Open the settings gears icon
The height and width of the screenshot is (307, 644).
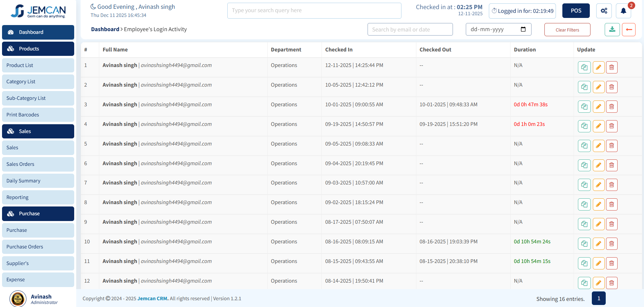pos(604,11)
